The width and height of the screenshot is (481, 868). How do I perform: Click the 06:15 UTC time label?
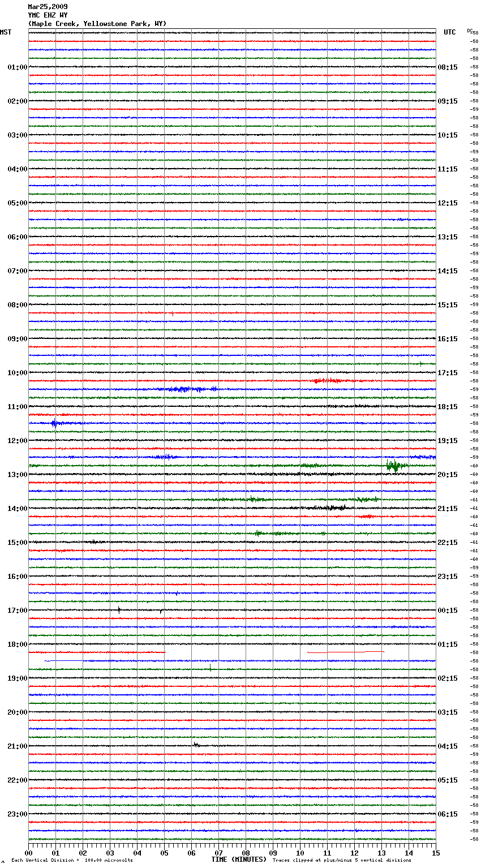448,814
